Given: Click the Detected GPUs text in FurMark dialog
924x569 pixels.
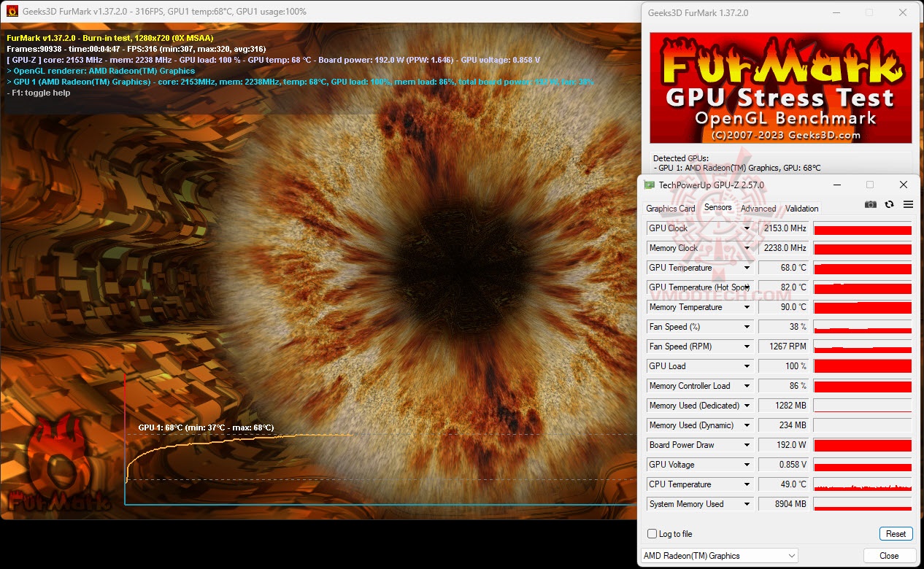Looking at the screenshot, I should 680,158.
